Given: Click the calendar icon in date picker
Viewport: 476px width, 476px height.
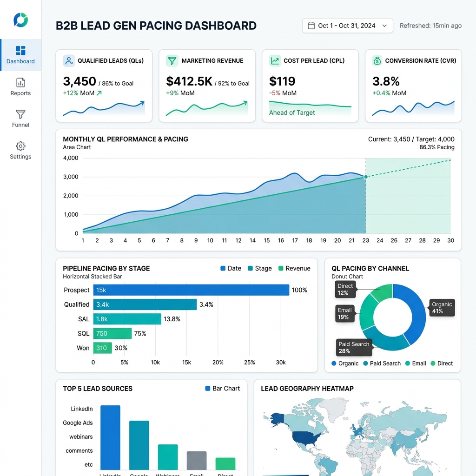Looking at the screenshot, I should 311,26.
